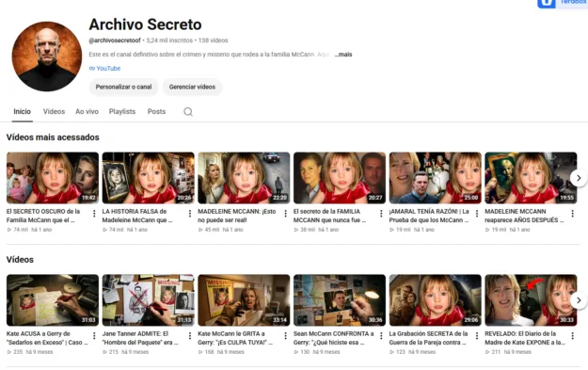Open title "Kate McCann le GRITA a Gerry"
The height and width of the screenshot is (370, 588).
click(x=235, y=338)
